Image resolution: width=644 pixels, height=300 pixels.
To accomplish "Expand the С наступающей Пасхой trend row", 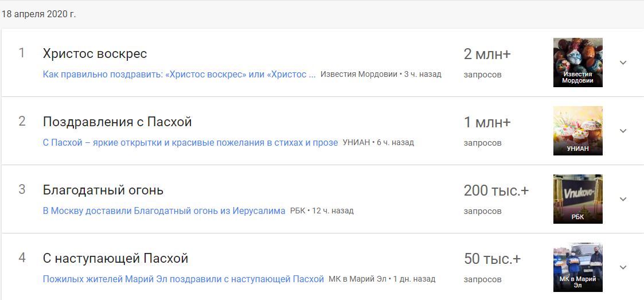I will pos(623,267).
